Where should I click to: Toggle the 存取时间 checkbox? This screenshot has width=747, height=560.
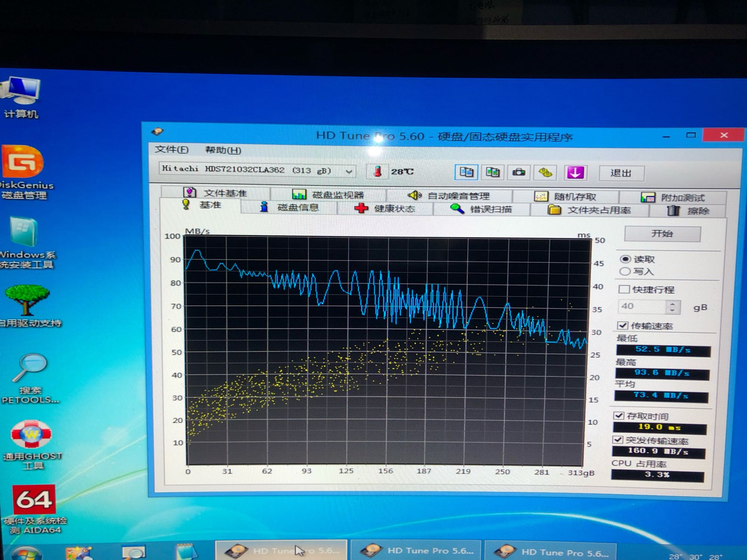coord(619,416)
